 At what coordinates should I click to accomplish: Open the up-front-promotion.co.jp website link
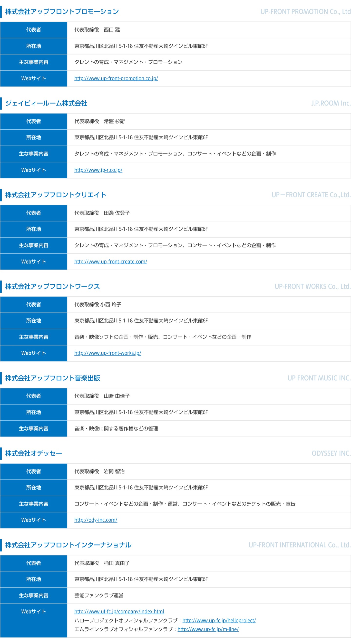116,78
